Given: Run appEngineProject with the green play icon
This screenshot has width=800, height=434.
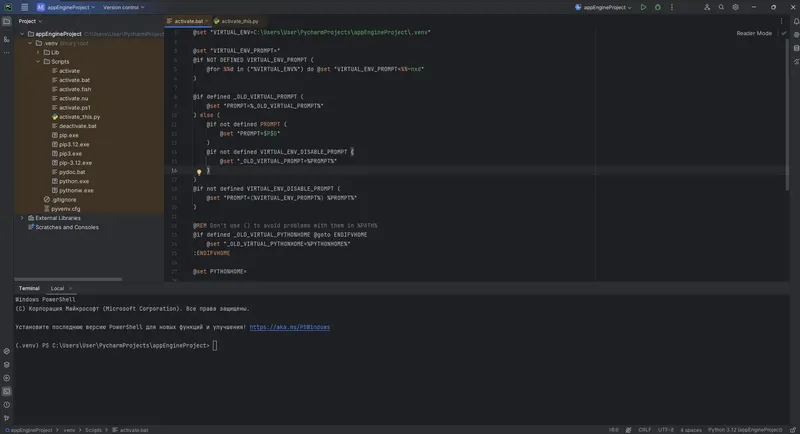Looking at the screenshot, I should tap(643, 7).
